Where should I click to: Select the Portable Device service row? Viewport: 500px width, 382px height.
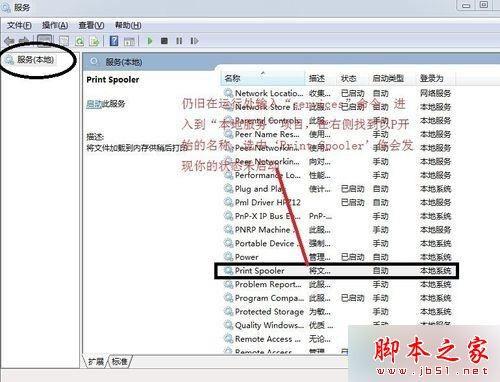pyautogui.click(x=338, y=244)
